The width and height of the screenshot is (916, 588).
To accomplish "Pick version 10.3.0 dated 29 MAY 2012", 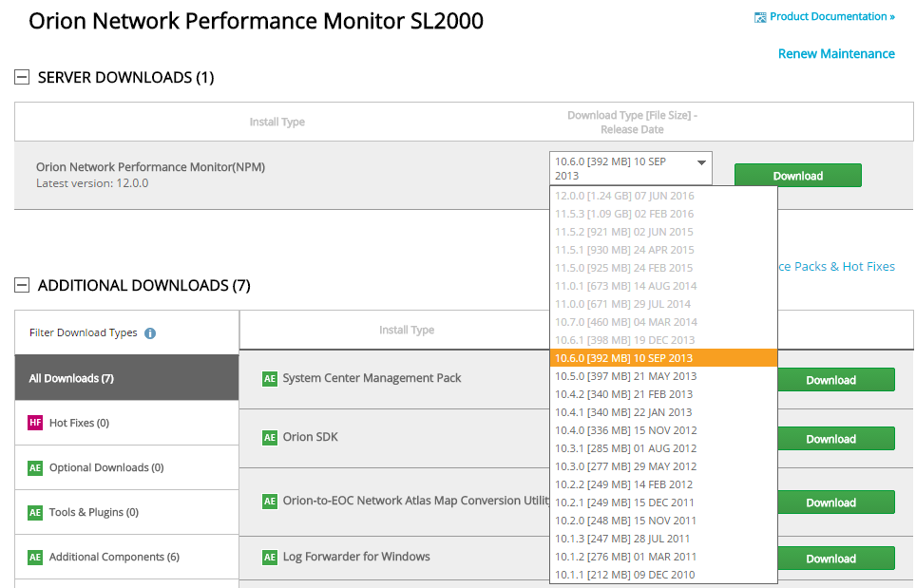I will point(625,466).
